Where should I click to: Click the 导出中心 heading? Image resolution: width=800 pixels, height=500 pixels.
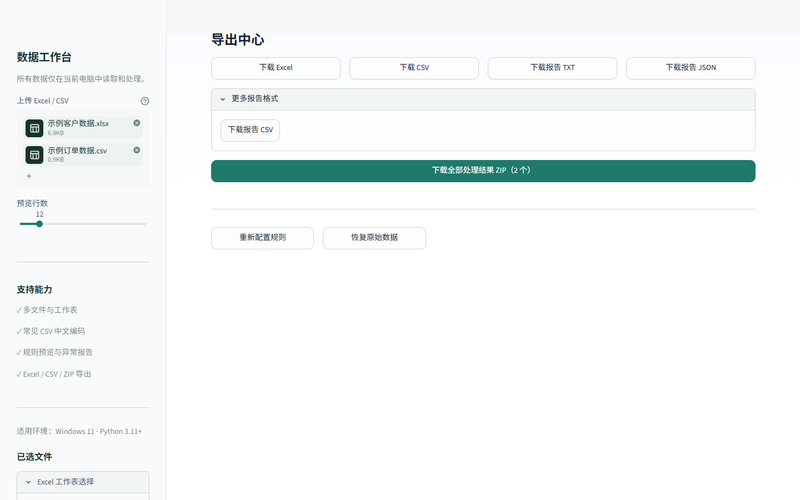[x=238, y=40]
